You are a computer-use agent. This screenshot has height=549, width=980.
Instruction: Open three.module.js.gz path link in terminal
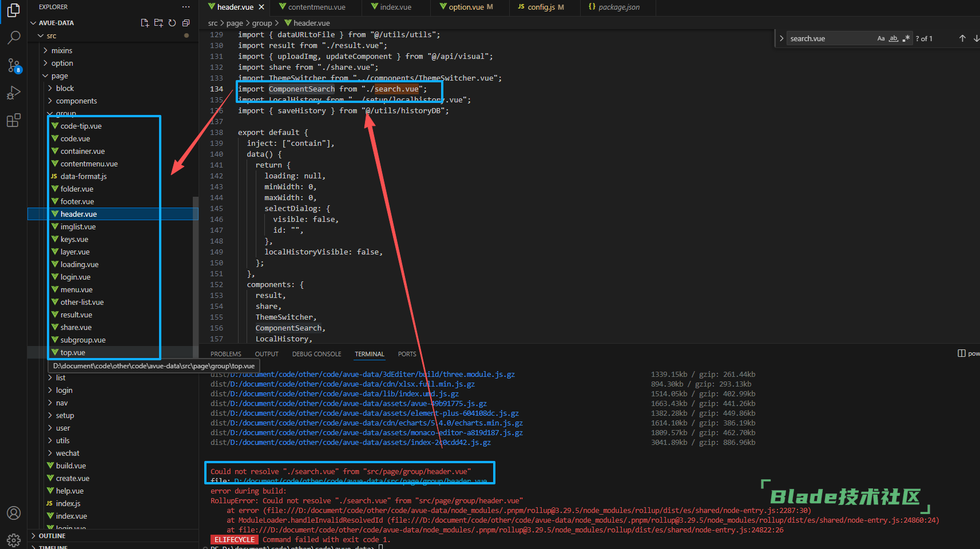(x=363, y=375)
